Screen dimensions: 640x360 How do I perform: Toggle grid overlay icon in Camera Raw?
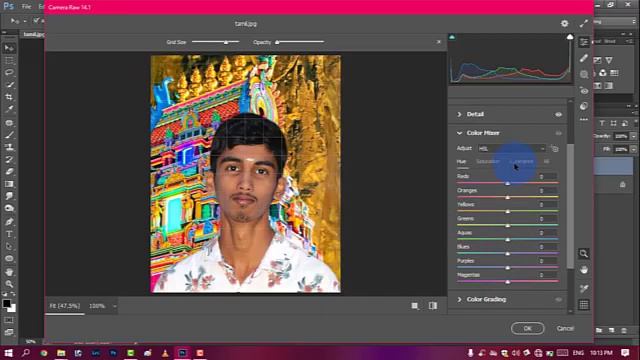click(584, 304)
